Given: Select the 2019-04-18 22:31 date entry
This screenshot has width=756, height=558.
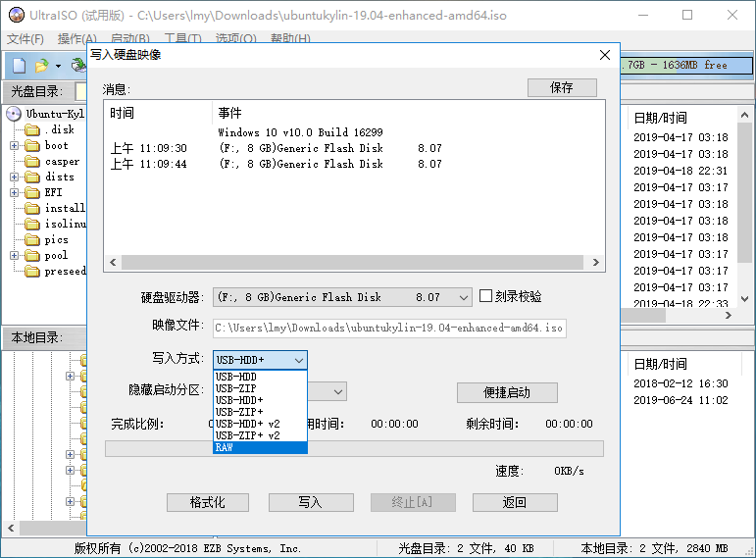Looking at the screenshot, I should coord(680,171).
